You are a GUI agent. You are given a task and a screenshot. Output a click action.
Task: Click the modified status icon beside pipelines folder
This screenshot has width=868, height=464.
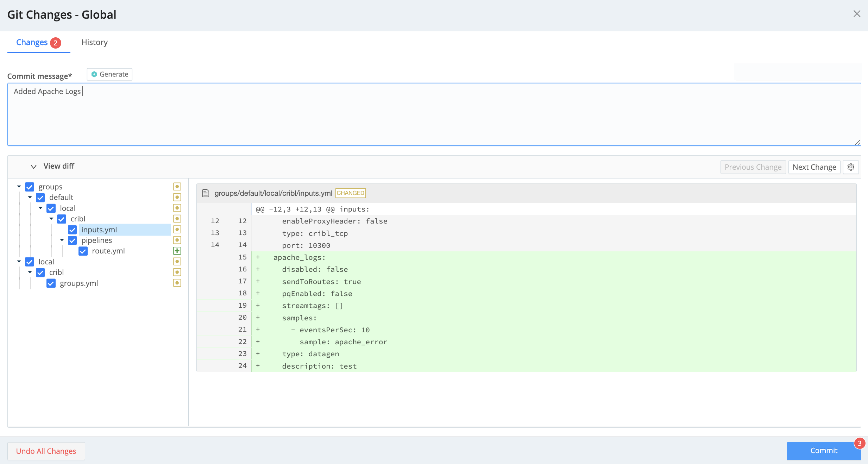[177, 240]
